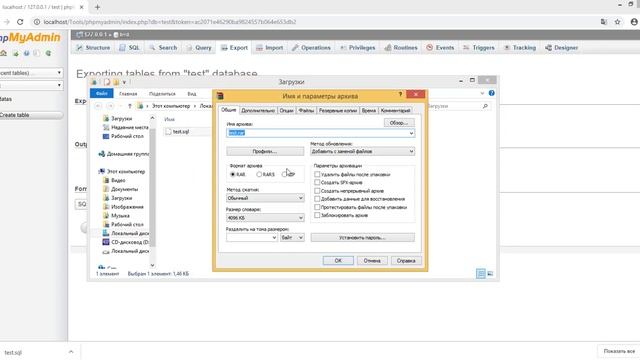
Task: Open the Метод обновления dropdown
Action: pos(362,151)
